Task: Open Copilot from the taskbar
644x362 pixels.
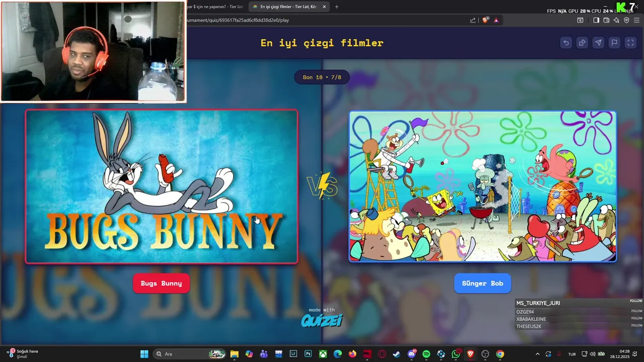Action: (x=249, y=354)
